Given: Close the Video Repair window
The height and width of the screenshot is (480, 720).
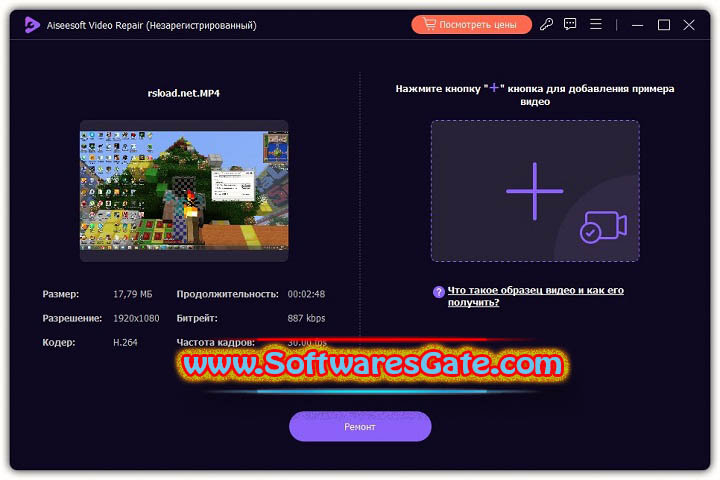Looking at the screenshot, I should 689,25.
